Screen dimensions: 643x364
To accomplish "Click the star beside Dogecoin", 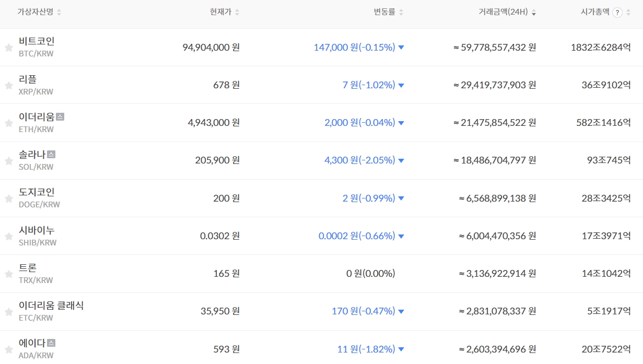I will click(9, 198).
